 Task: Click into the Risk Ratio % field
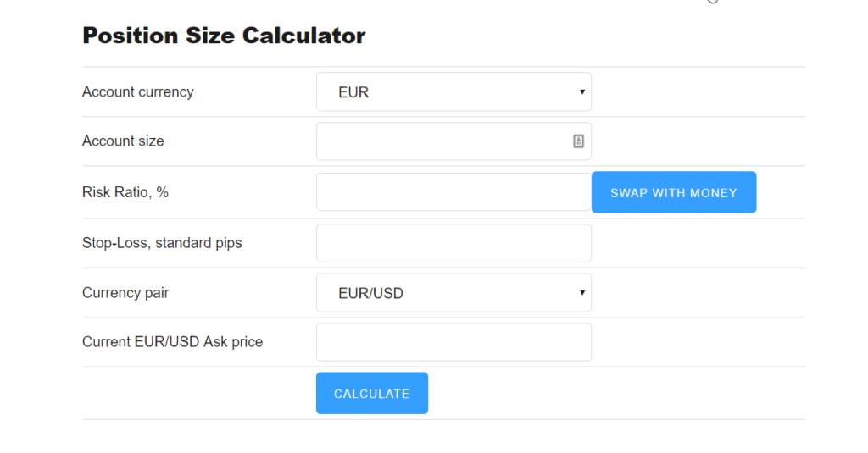point(453,192)
